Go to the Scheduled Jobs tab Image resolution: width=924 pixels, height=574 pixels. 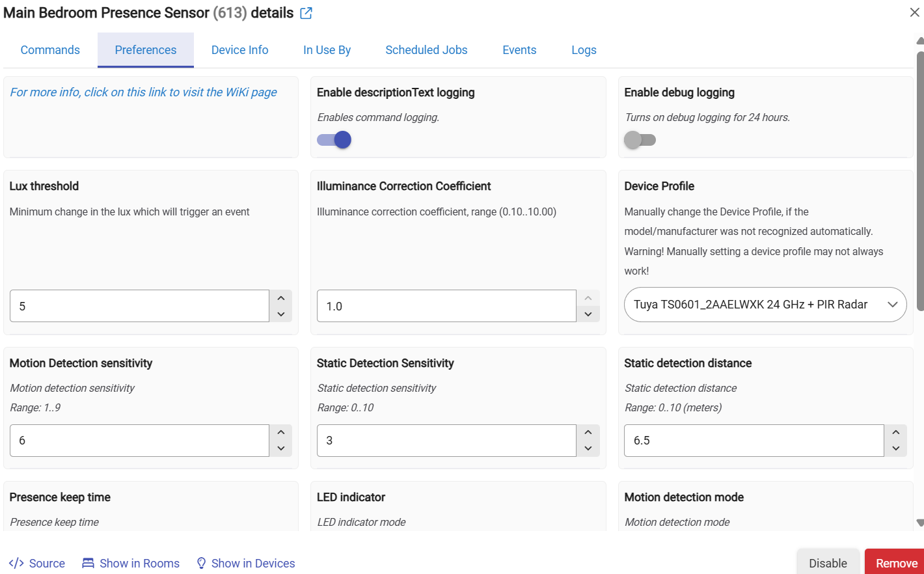(426, 50)
